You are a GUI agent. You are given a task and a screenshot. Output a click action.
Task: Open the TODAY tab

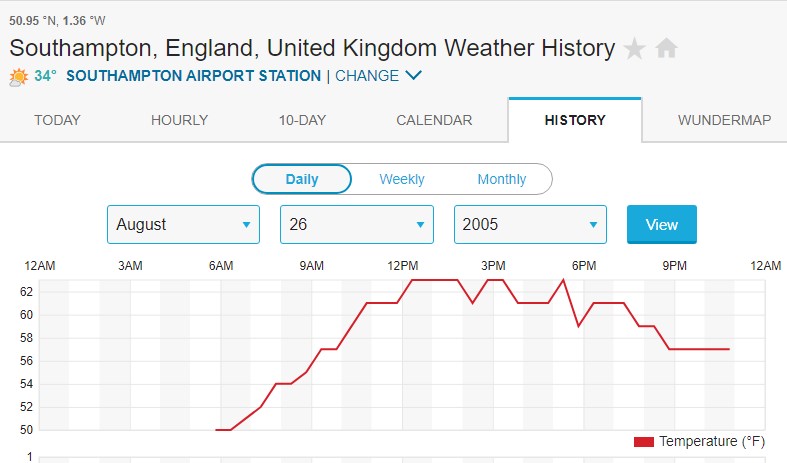57,120
